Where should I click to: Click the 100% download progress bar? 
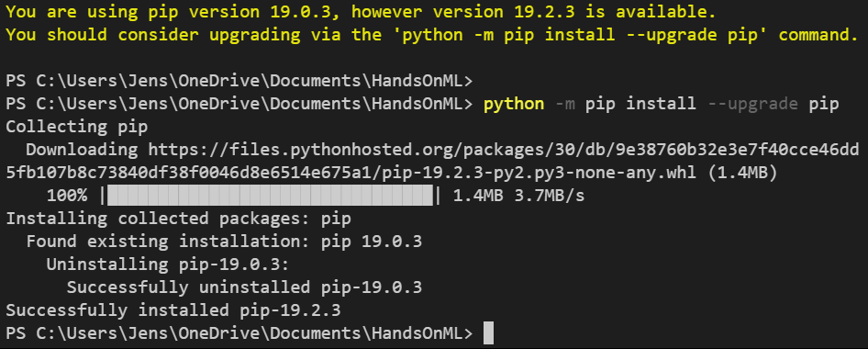point(270,196)
